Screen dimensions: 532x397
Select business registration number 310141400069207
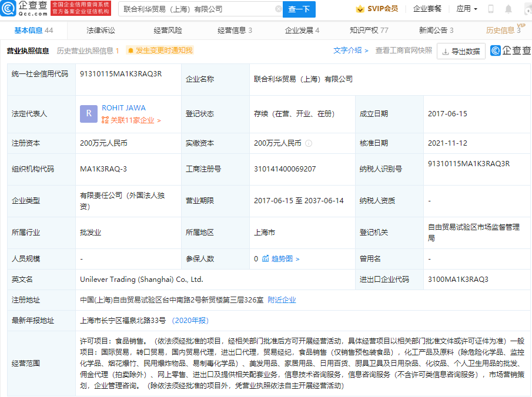[x=285, y=169]
